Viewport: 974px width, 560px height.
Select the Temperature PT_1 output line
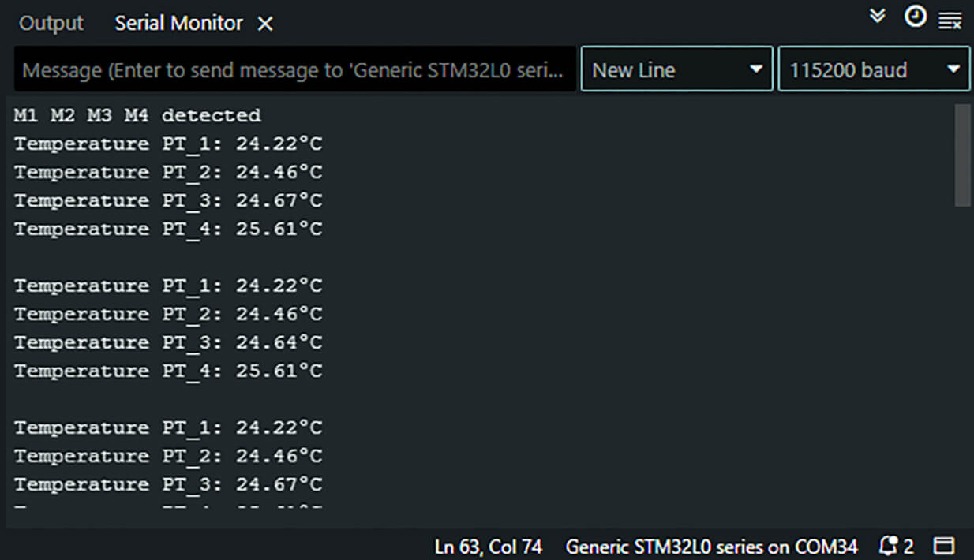coord(167,143)
